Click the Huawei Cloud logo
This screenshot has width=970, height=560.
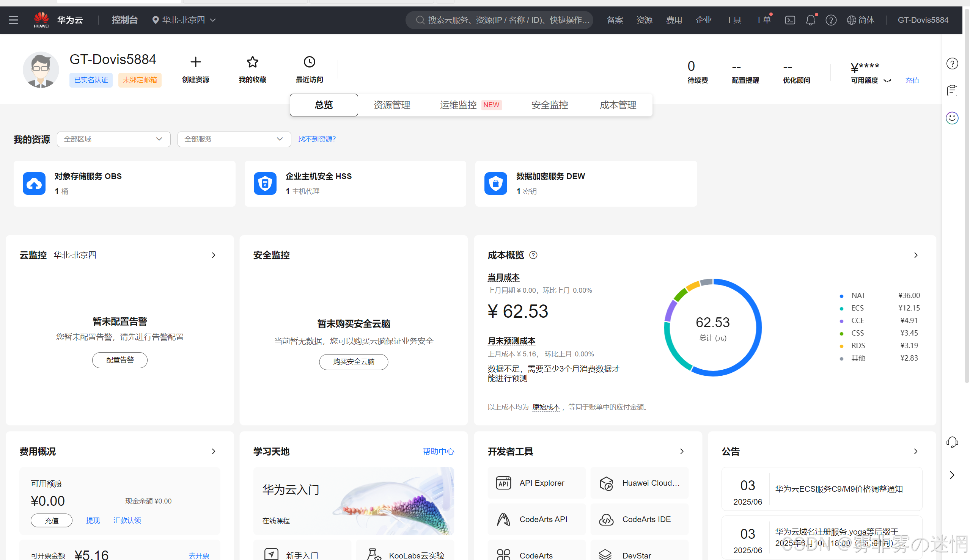(x=41, y=20)
